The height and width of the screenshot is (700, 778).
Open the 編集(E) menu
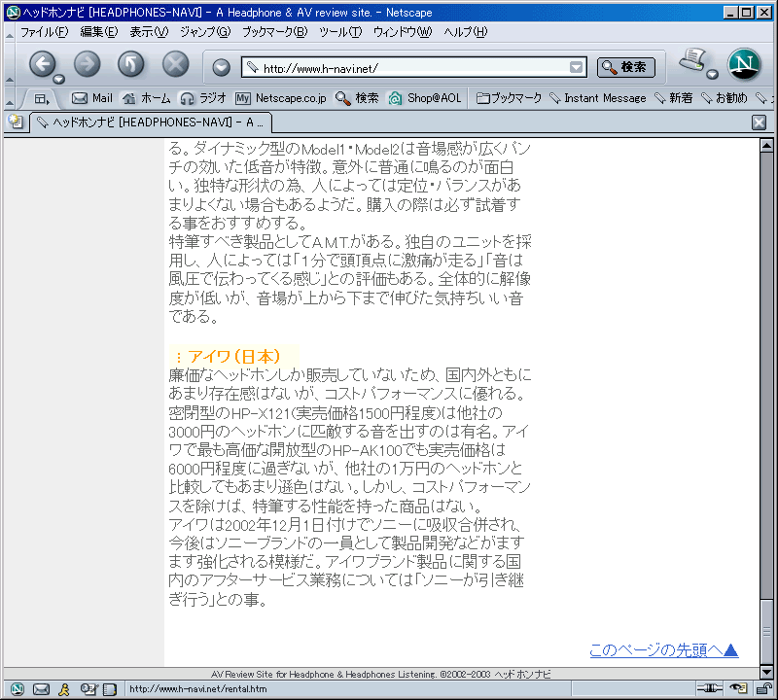[99, 32]
